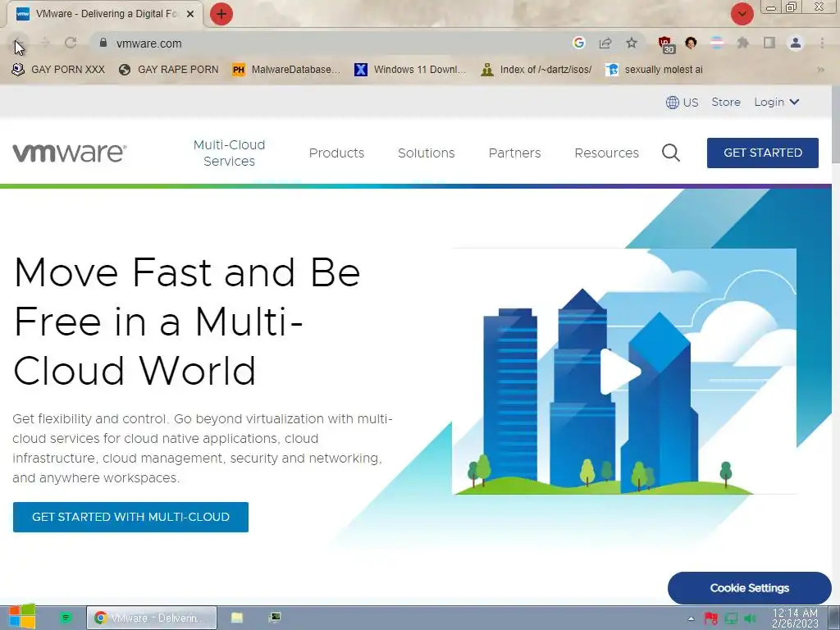Open the Windows Start button
Screen dimensions: 840x630
[x=21, y=617]
